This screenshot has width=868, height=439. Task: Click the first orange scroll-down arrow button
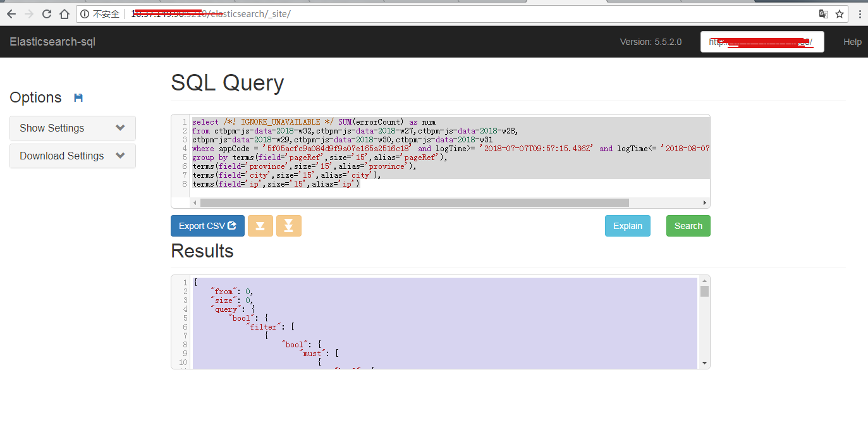point(260,226)
